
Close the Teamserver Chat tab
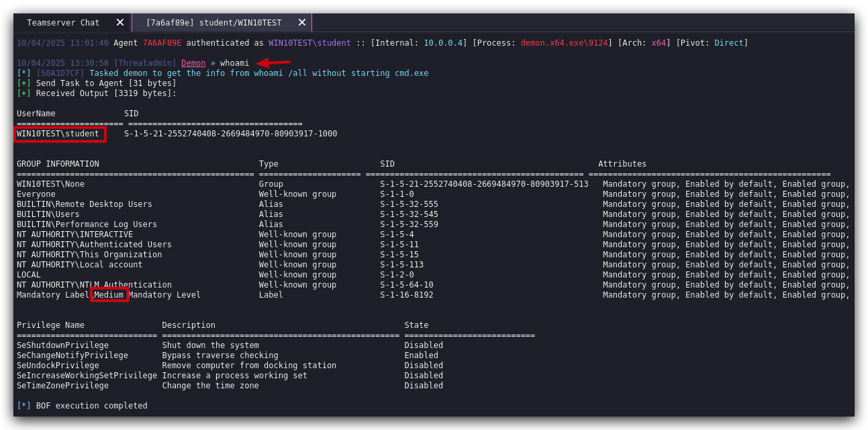(120, 23)
